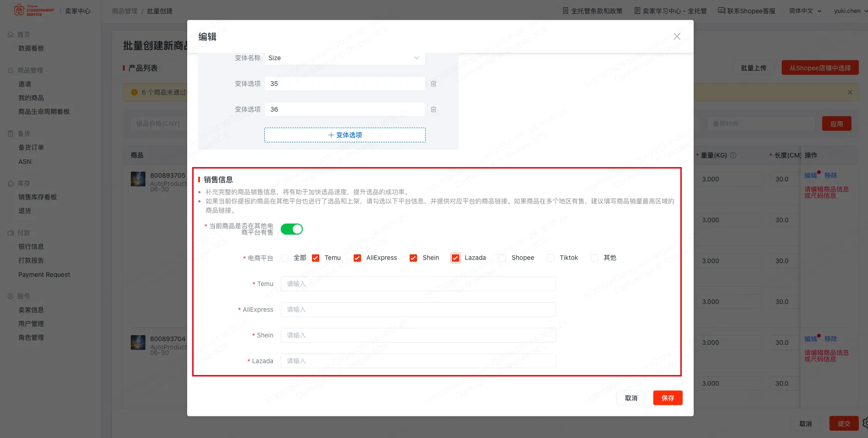Click the delete icon beside variant option 35
868x438 pixels.
tap(433, 84)
